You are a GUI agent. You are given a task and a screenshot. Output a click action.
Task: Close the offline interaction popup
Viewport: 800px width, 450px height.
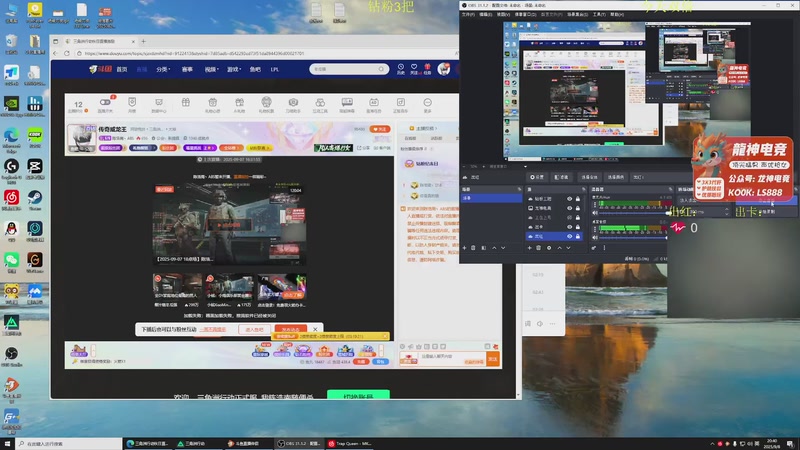pyautogui.click(x=315, y=330)
